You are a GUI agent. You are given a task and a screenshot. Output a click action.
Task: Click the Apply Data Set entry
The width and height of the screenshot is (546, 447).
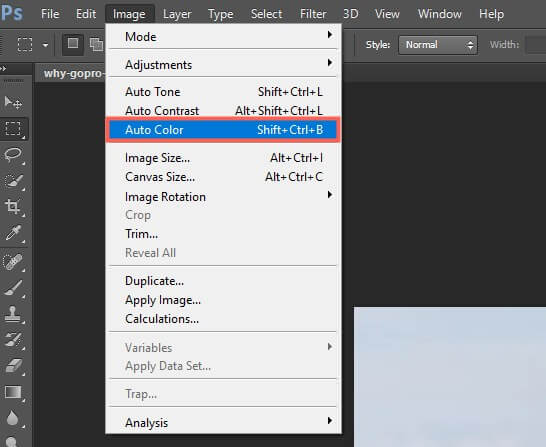[x=223, y=366]
